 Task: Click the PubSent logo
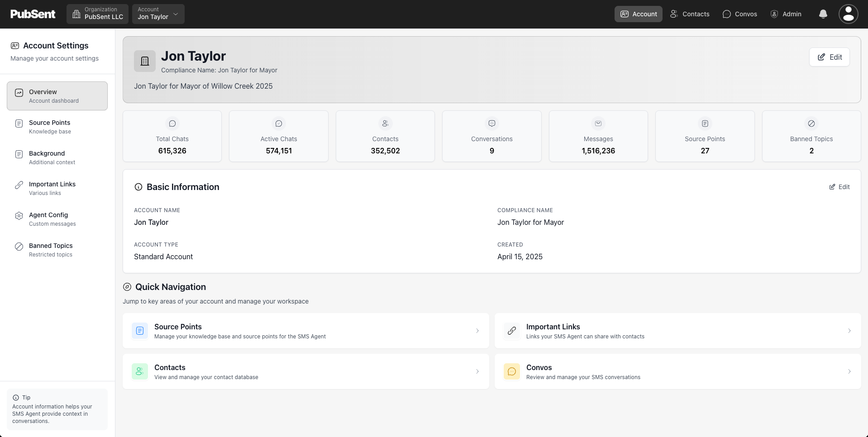(x=33, y=14)
